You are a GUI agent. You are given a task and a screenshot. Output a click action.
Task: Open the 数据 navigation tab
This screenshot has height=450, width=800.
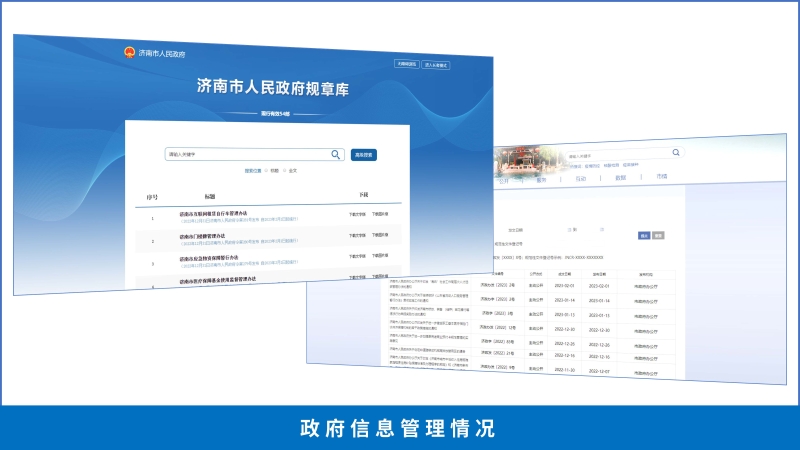(620, 177)
